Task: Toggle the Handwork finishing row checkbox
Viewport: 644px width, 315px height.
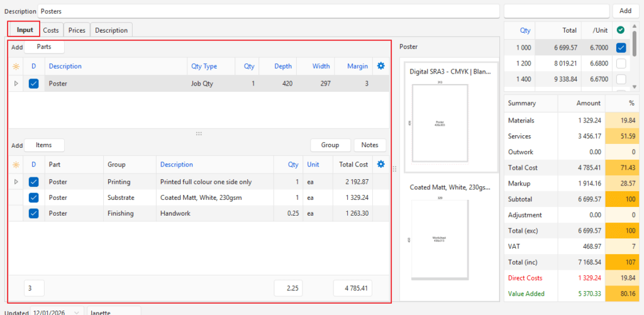Action: [x=34, y=213]
